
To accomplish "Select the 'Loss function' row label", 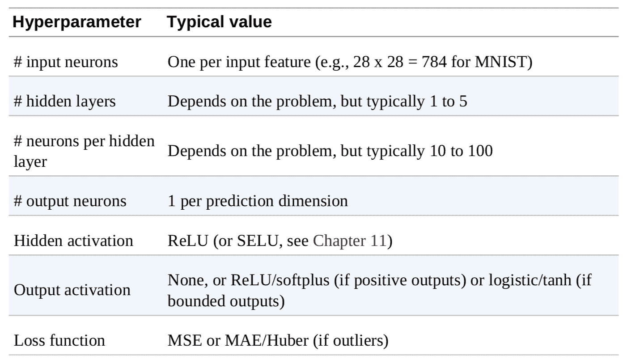I will click(59, 340).
